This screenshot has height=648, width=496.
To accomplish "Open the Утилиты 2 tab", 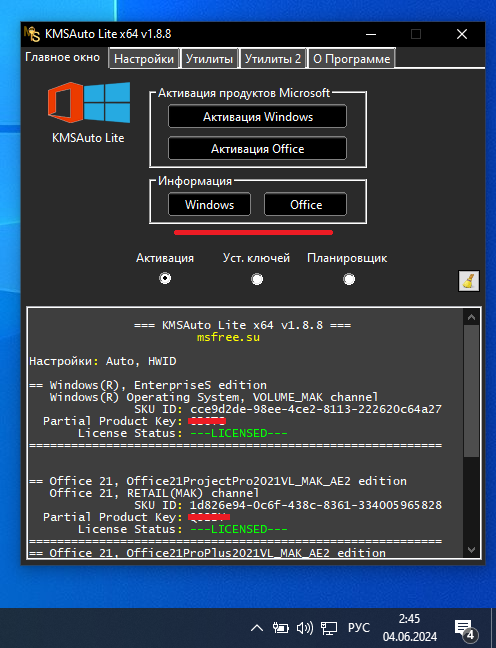I will tap(273, 59).
